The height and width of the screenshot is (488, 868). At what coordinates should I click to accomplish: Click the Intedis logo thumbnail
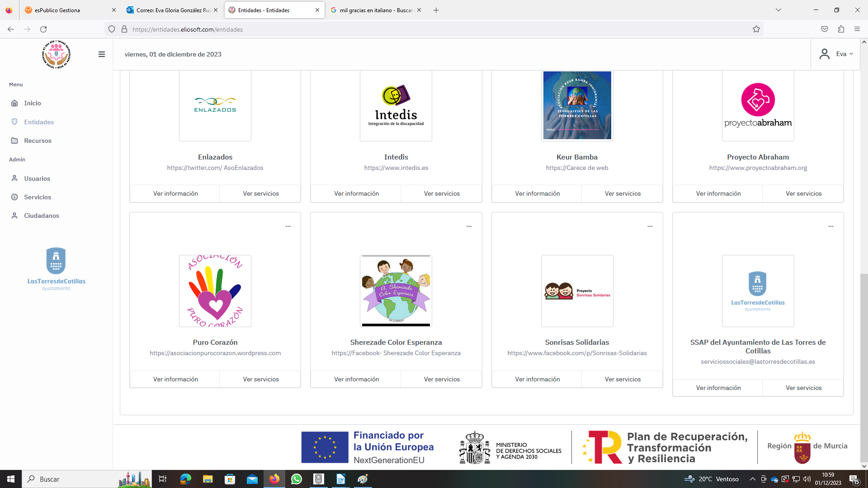(396, 105)
